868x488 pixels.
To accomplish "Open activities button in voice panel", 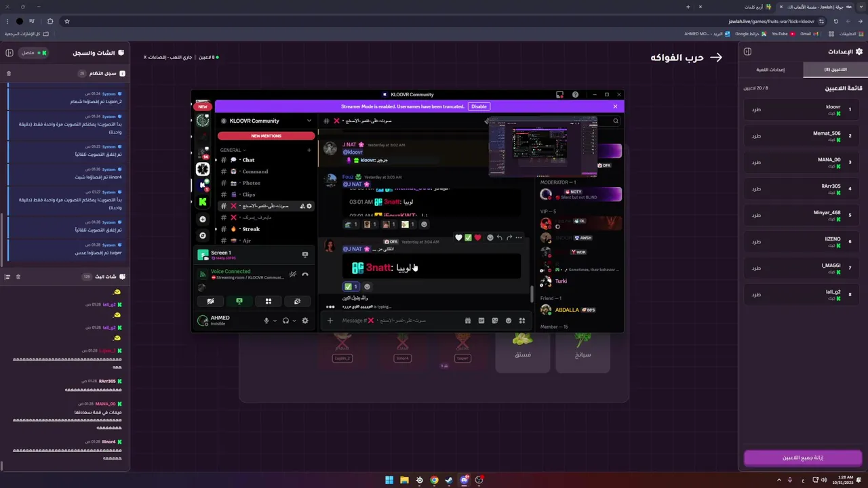I will pyautogui.click(x=269, y=301).
